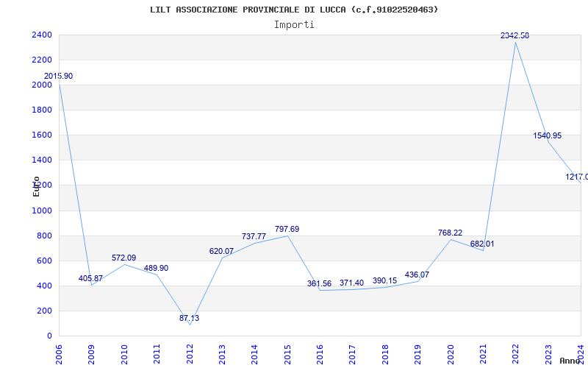The image size is (588, 368).
Task: Click the data label 768.22
Action: click(x=450, y=233)
